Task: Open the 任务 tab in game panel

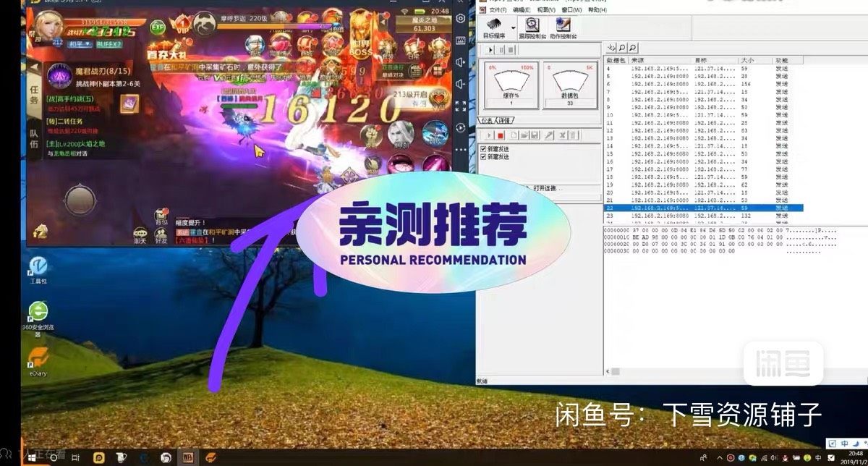Action: [x=33, y=96]
